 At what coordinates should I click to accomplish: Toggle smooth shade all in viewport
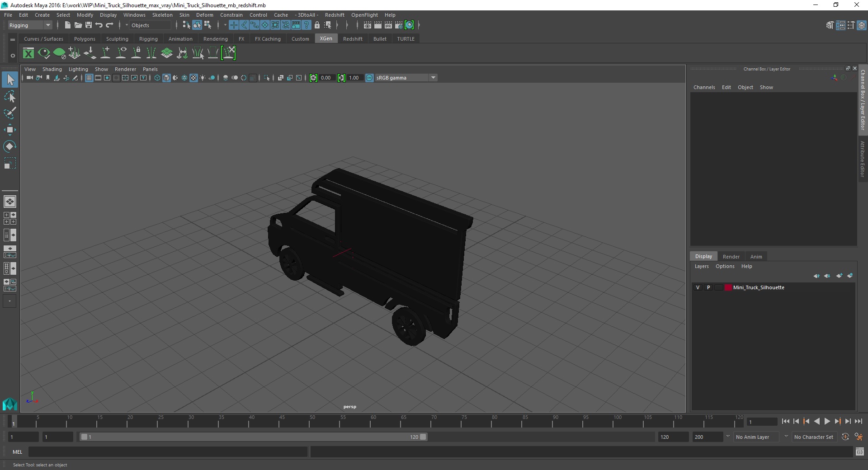[166, 78]
